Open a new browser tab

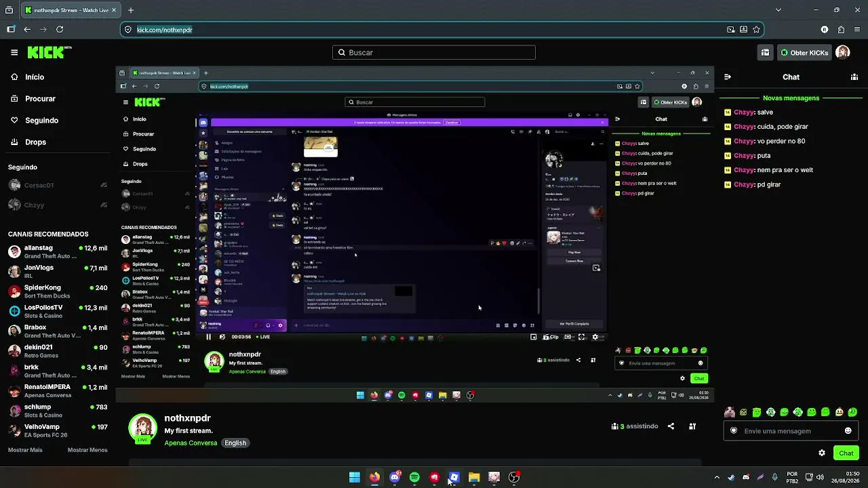(x=131, y=10)
